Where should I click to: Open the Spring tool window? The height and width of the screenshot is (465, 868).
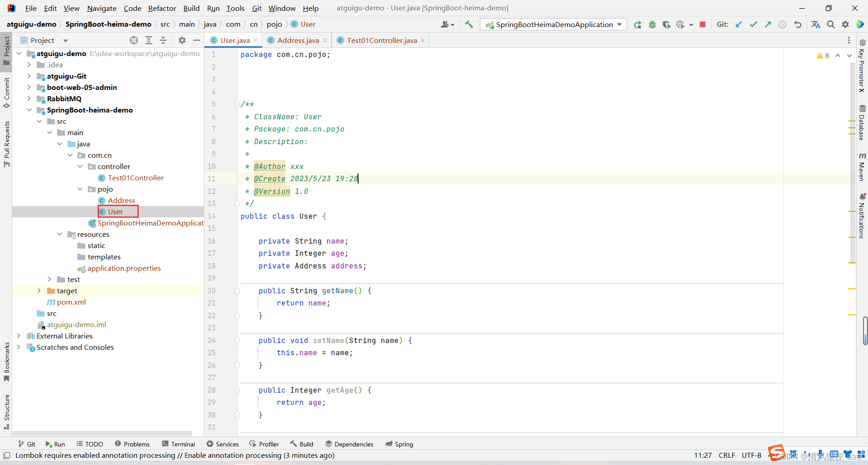click(x=399, y=444)
